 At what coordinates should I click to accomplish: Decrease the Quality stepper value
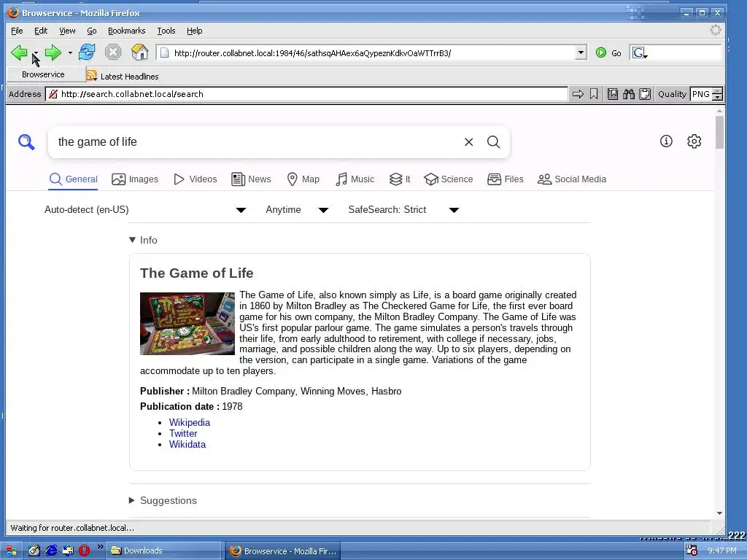click(x=718, y=97)
